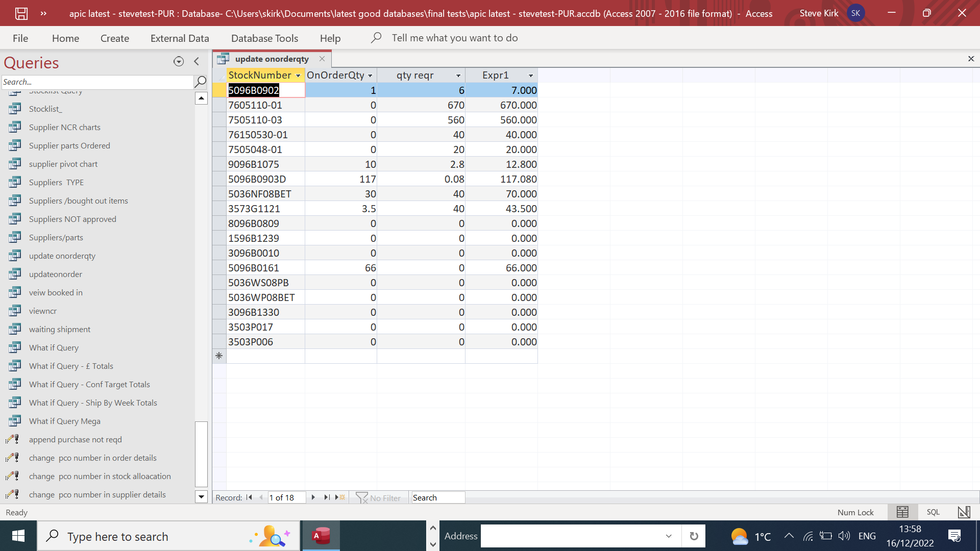Select the Supplier NCR charts query icon
Screen dimensions: 980x551
click(15, 127)
